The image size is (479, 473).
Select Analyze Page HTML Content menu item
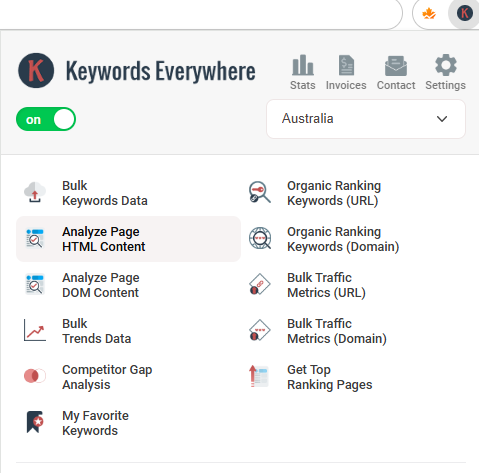point(128,239)
